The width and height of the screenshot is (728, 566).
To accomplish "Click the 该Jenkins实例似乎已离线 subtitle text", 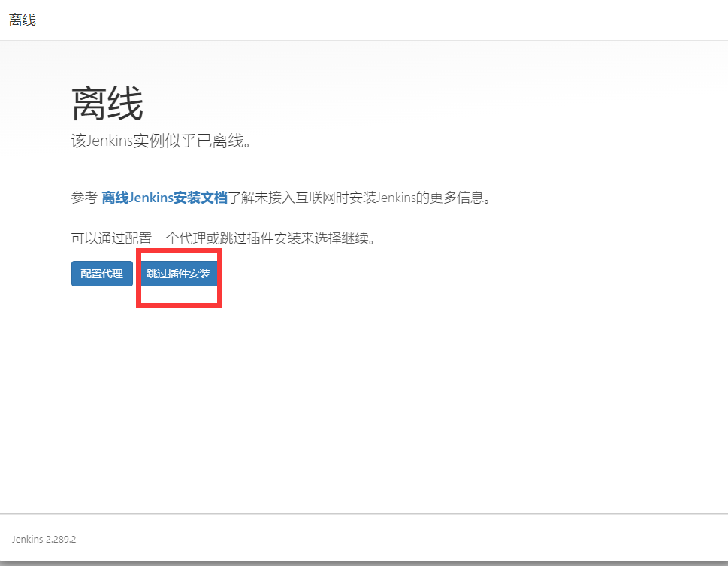I will click(162, 141).
